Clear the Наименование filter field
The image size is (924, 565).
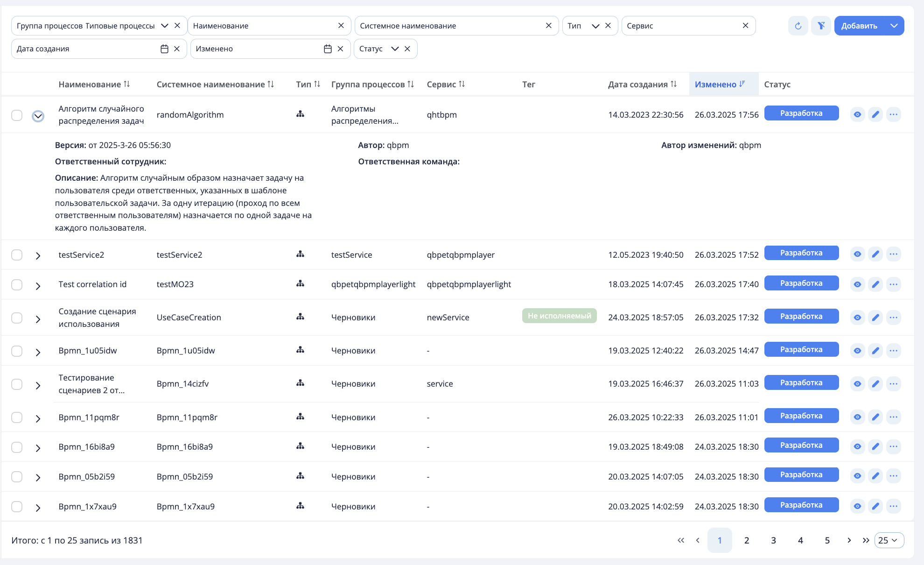(341, 26)
